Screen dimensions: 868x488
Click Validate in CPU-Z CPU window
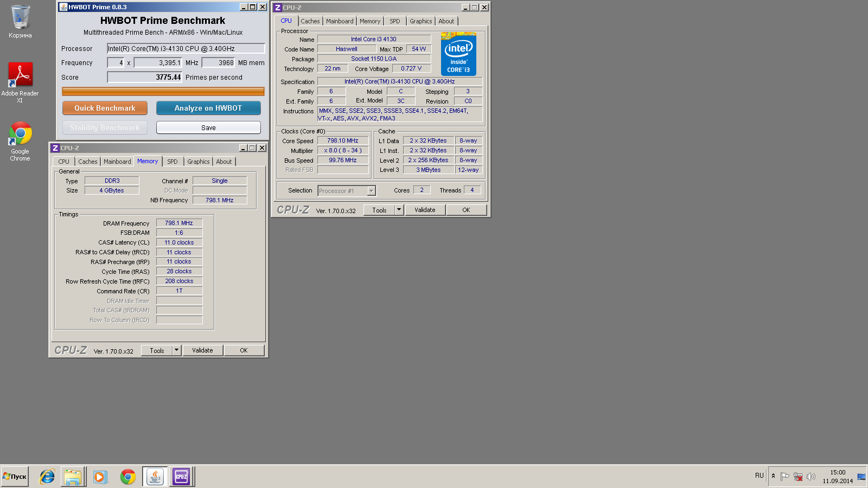tap(425, 210)
